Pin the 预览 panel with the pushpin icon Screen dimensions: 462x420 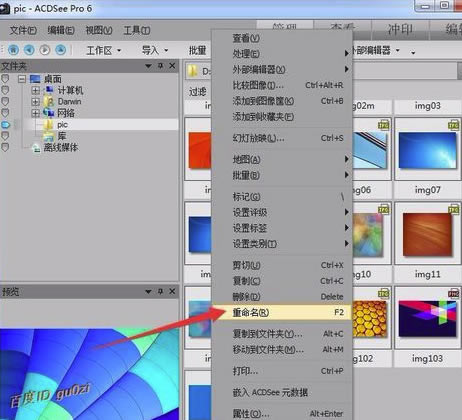pyautogui.click(x=161, y=292)
